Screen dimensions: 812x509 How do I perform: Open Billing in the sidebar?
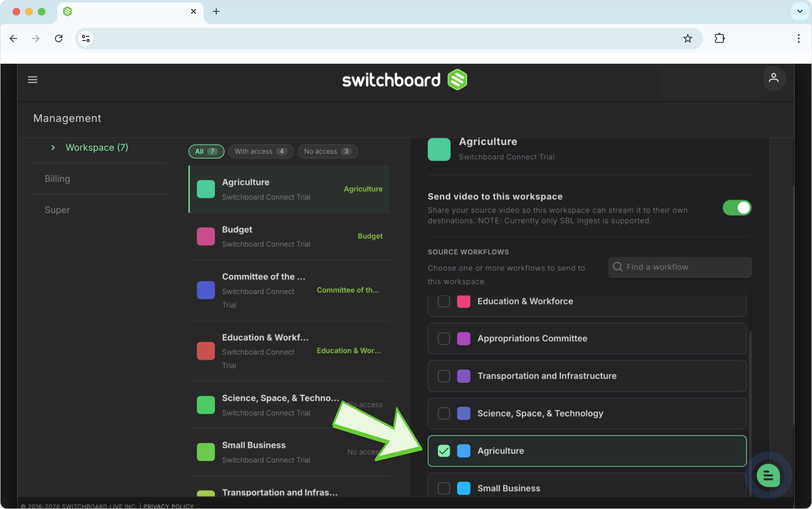pyautogui.click(x=57, y=179)
